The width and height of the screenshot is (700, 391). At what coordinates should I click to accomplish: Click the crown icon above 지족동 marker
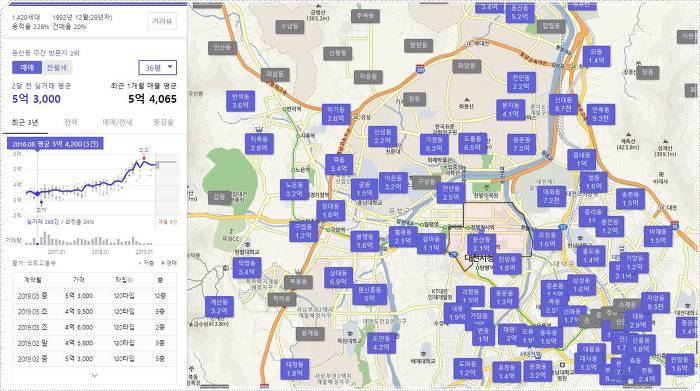point(259,130)
